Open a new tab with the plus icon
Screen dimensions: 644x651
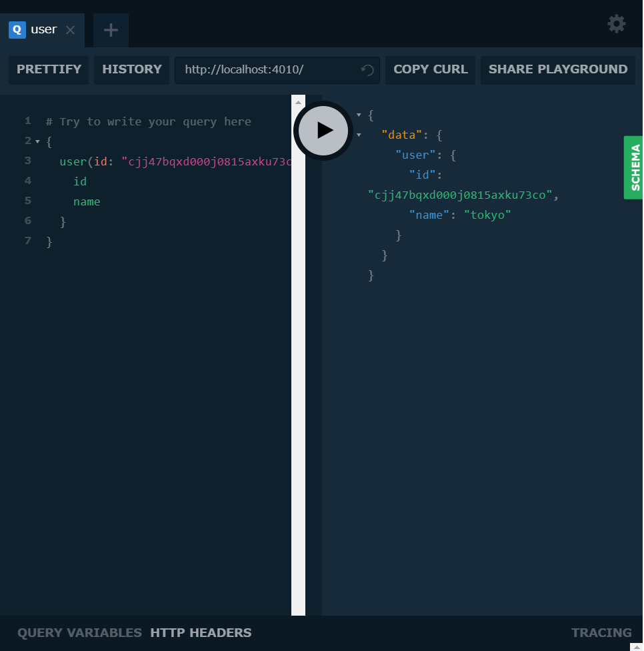110,30
